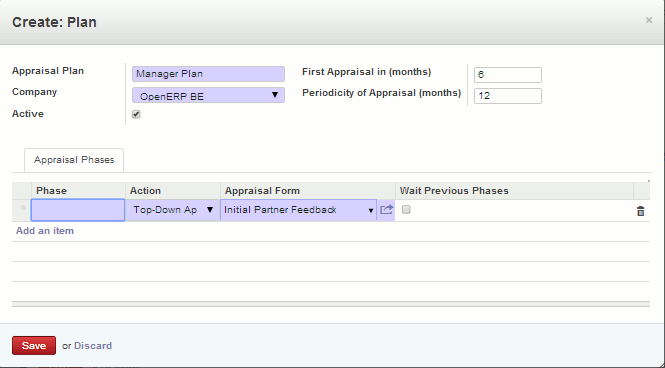
Task: Save the appraisal plan
Action: coord(34,346)
